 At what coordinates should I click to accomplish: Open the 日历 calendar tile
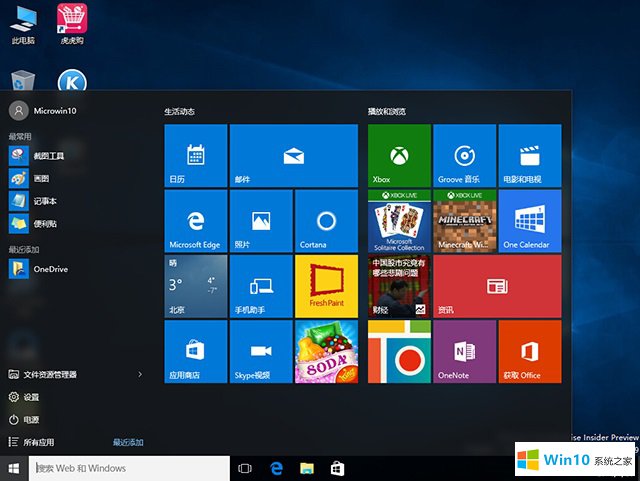pos(196,156)
